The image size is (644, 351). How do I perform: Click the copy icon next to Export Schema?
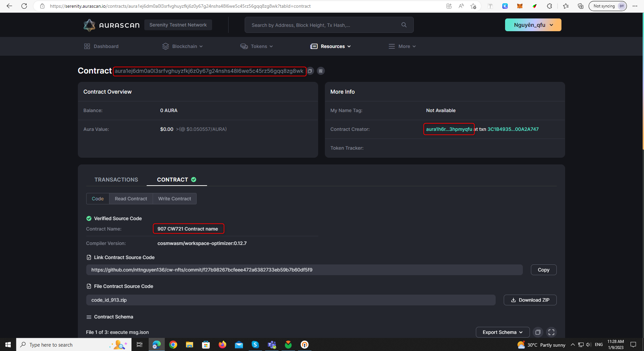(538, 332)
